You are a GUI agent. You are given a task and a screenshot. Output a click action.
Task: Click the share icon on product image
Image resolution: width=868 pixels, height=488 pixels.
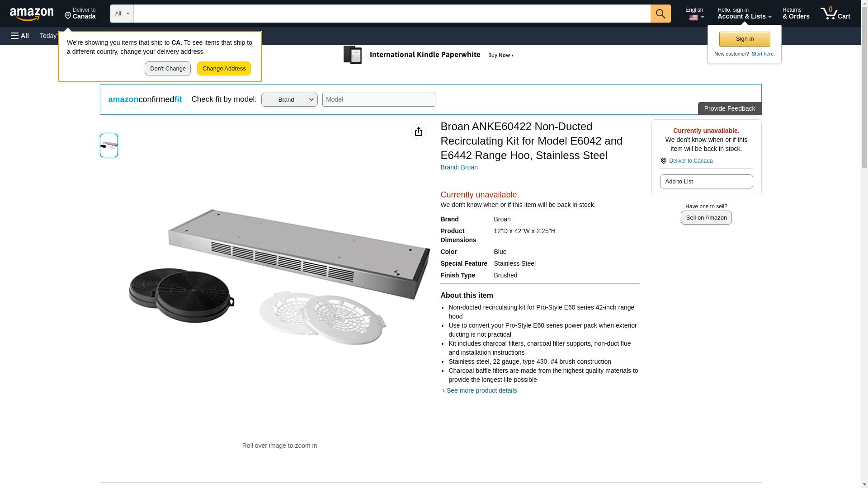click(418, 131)
